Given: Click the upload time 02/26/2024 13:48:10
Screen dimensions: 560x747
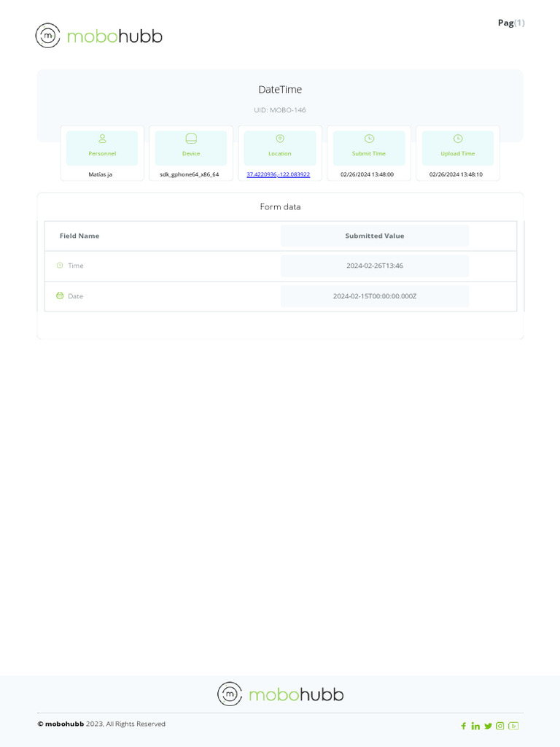Looking at the screenshot, I should tap(456, 174).
